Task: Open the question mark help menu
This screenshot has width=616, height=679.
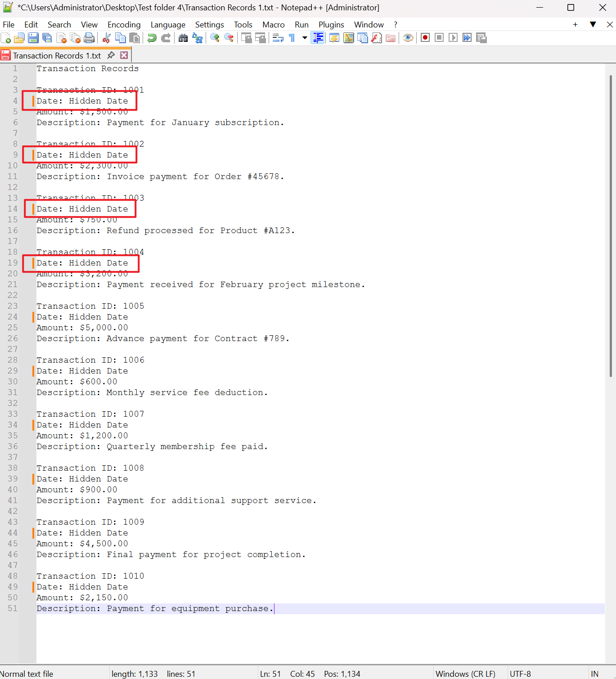Action: coord(396,25)
